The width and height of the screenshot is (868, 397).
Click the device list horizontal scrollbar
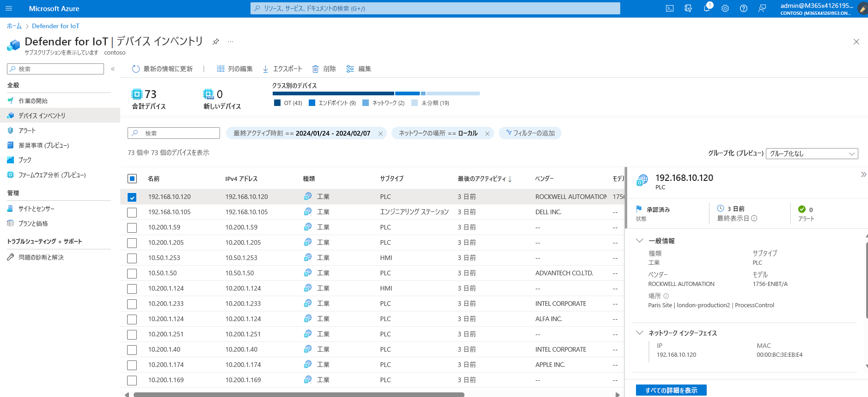click(299, 395)
